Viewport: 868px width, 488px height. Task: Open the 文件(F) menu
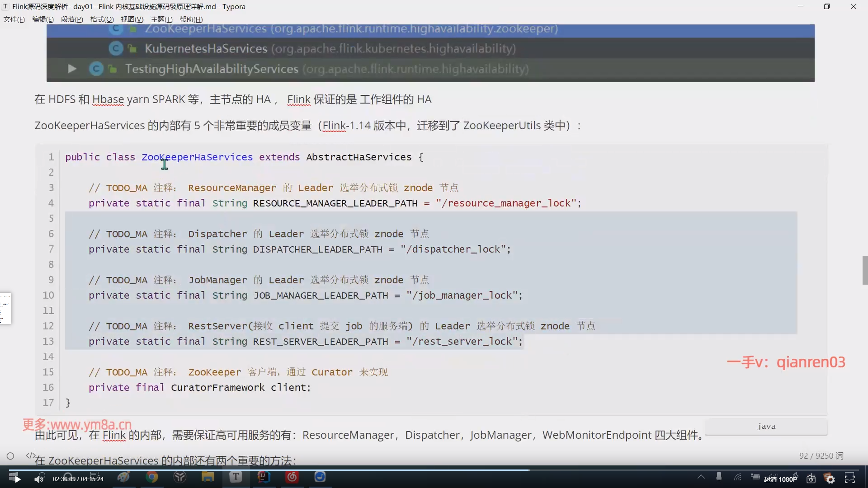(x=14, y=19)
